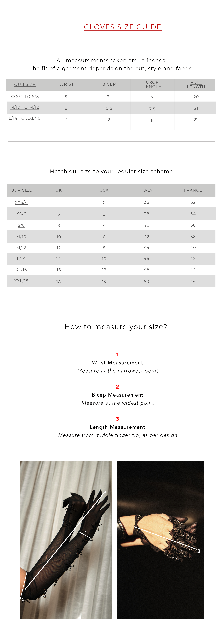Click the CROP LENGTH column header
This screenshot has width=222, height=644.
tap(152, 85)
